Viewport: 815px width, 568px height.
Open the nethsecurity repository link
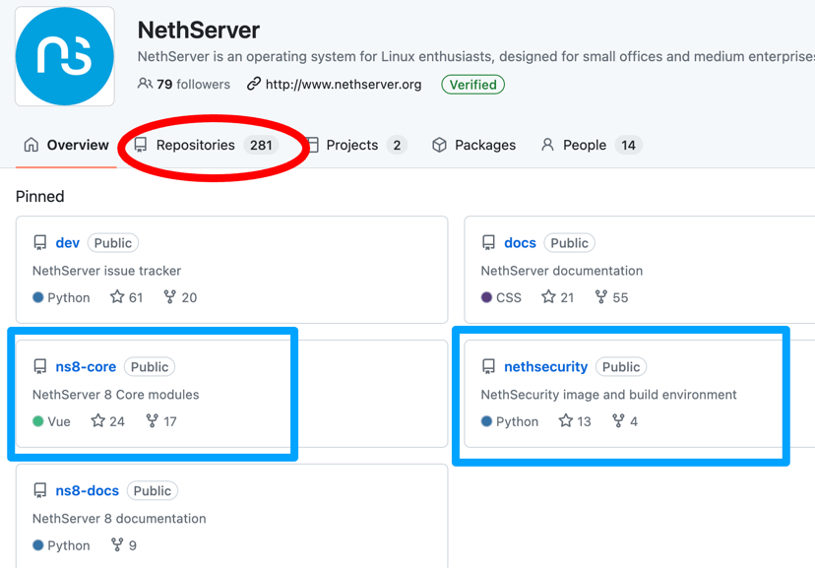pyautogui.click(x=546, y=367)
